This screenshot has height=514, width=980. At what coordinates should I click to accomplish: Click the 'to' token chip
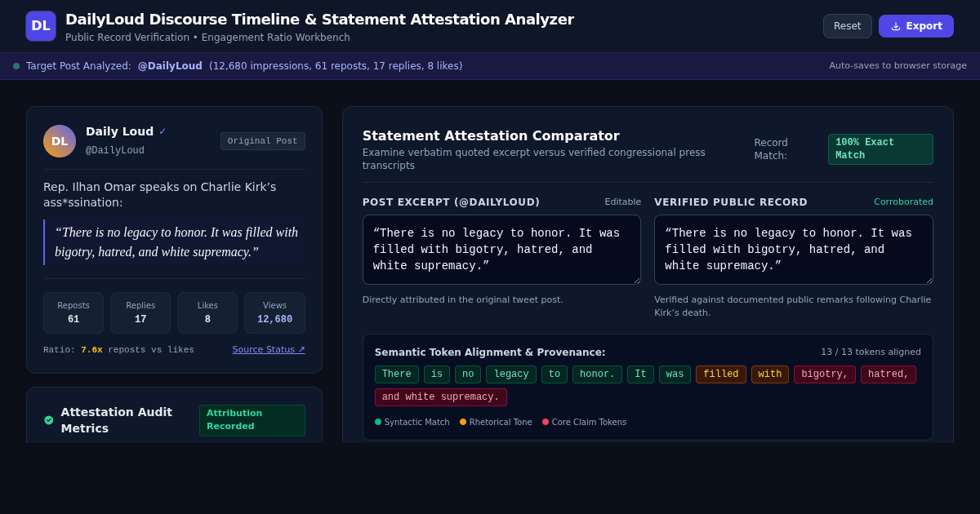click(555, 374)
